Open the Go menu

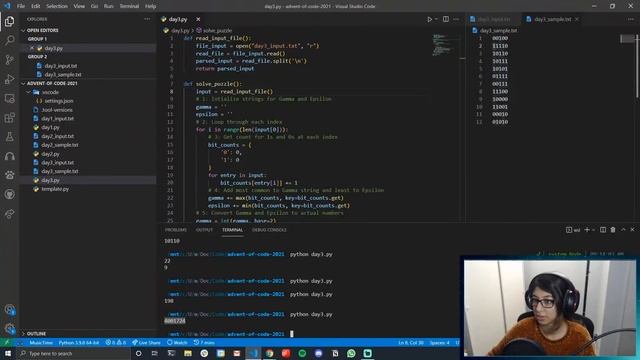94,6
